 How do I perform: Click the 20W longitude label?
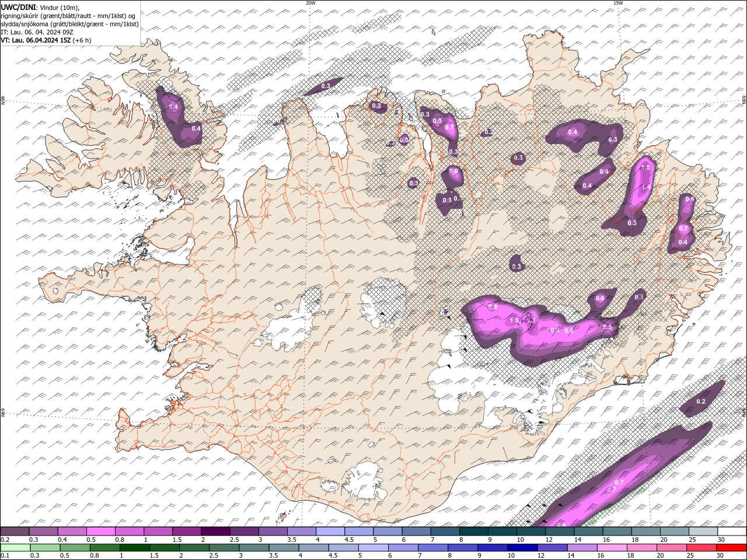click(x=310, y=3)
